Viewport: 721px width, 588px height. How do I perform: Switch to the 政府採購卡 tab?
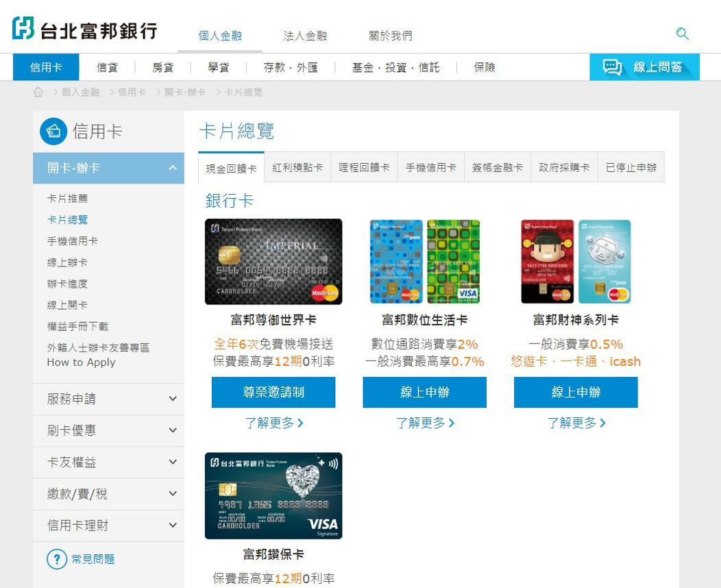point(564,167)
